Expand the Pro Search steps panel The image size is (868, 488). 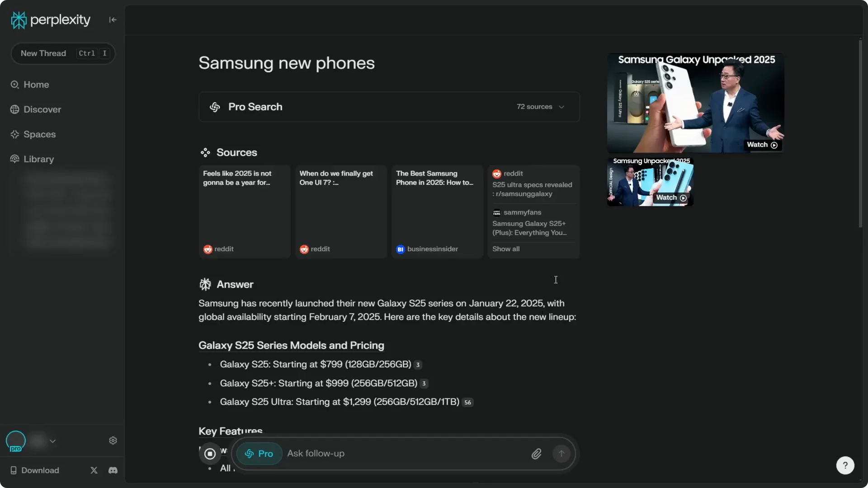(255, 107)
